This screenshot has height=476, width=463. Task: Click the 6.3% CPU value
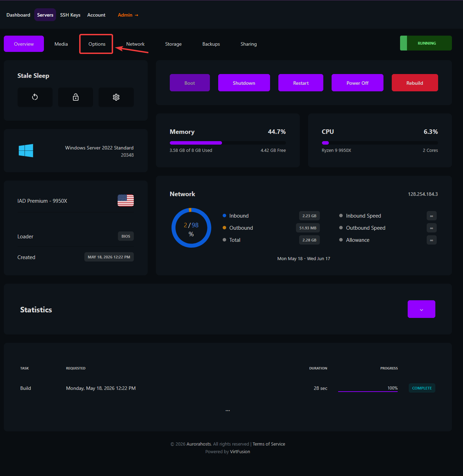[x=431, y=132]
